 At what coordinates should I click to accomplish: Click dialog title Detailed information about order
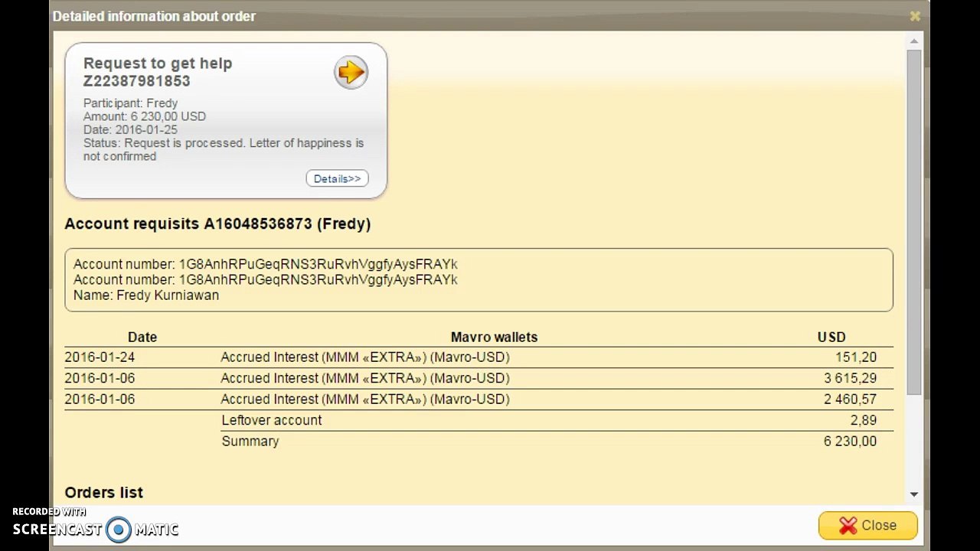154,16
